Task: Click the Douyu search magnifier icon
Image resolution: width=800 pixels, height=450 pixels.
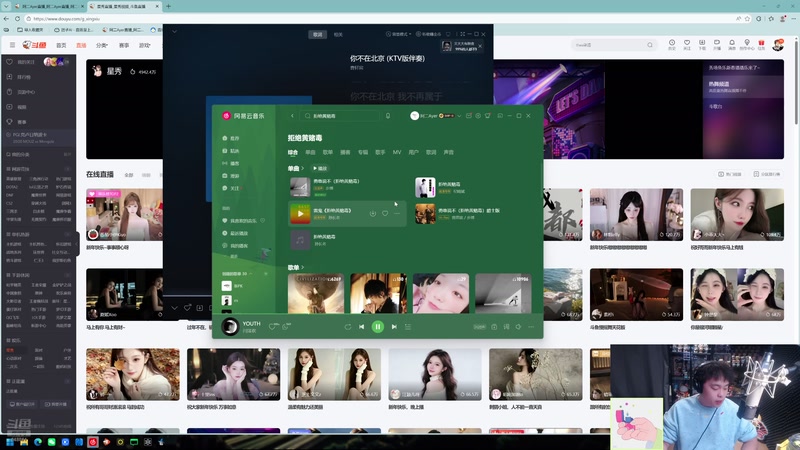Action: click(649, 45)
